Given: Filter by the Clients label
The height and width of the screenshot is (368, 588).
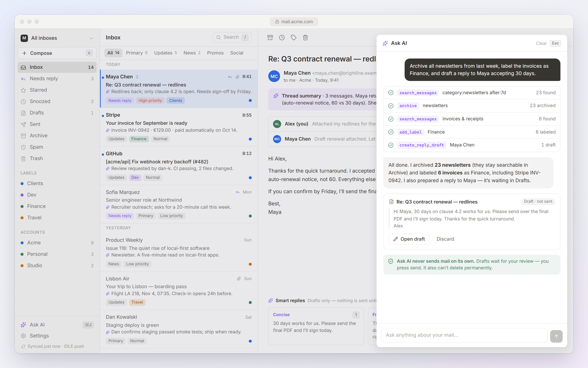Looking at the screenshot, I should (57, 183).
